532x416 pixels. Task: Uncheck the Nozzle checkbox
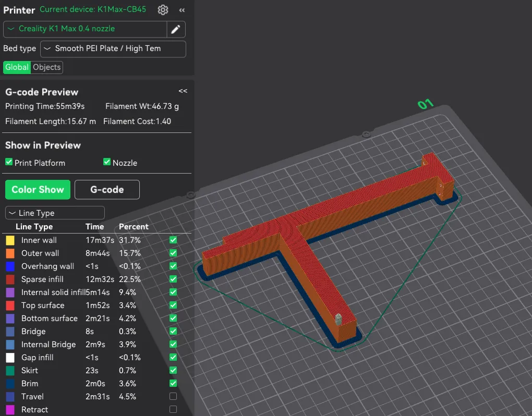[x=107, y=162]
